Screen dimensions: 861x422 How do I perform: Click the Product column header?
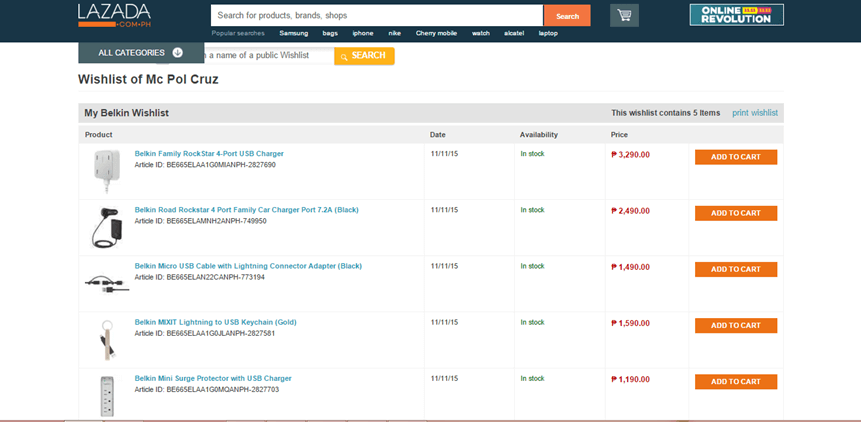point(98,134)
